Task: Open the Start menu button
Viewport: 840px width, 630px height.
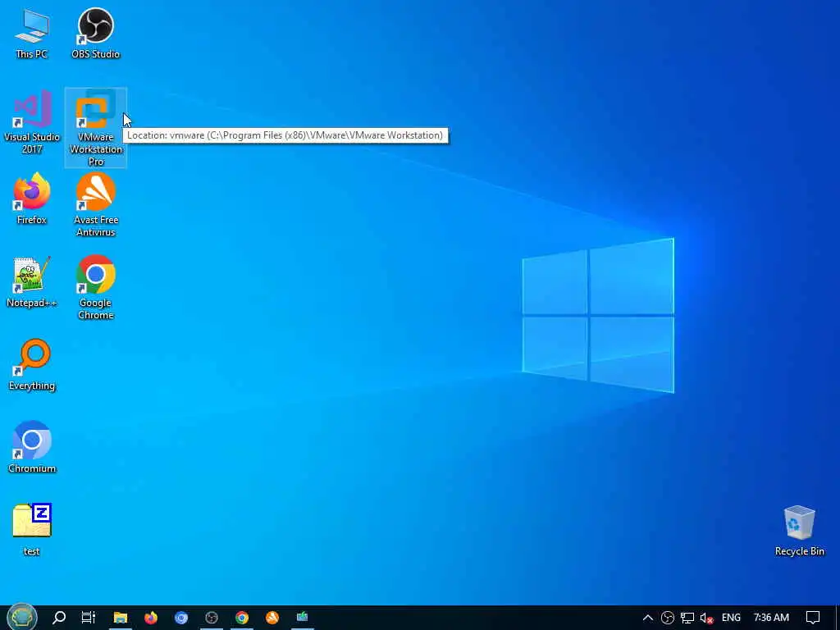Action: [x=22, y=617]
